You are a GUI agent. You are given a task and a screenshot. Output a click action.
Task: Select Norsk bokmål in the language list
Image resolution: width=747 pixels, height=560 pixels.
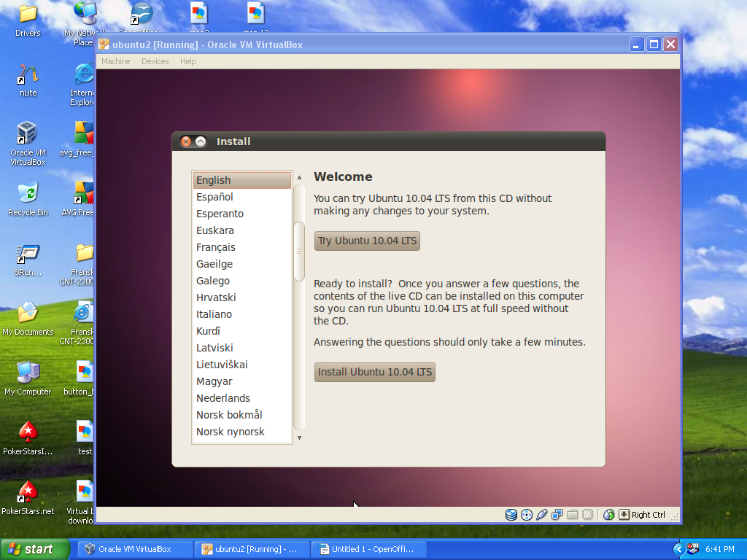[242, 415]
